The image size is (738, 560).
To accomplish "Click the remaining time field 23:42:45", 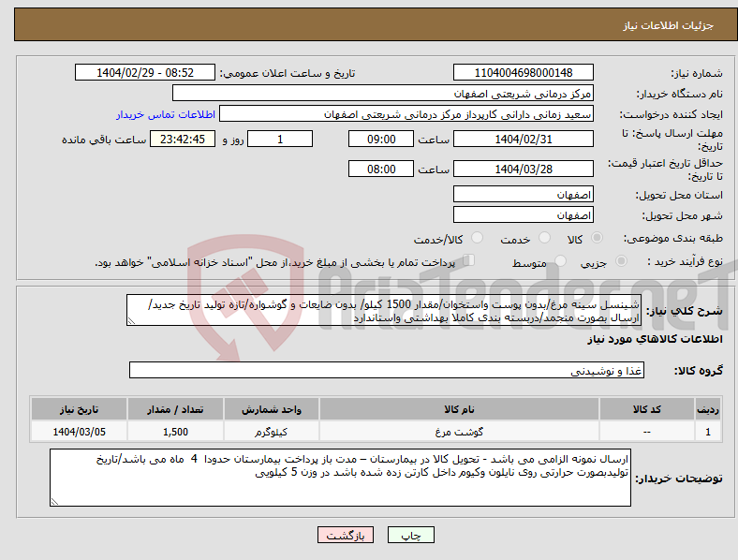I will [x=182, y=139].
